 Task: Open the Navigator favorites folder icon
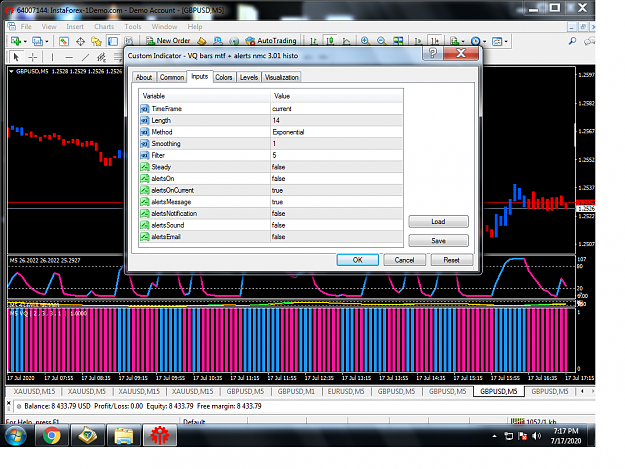tap(96, 41)
